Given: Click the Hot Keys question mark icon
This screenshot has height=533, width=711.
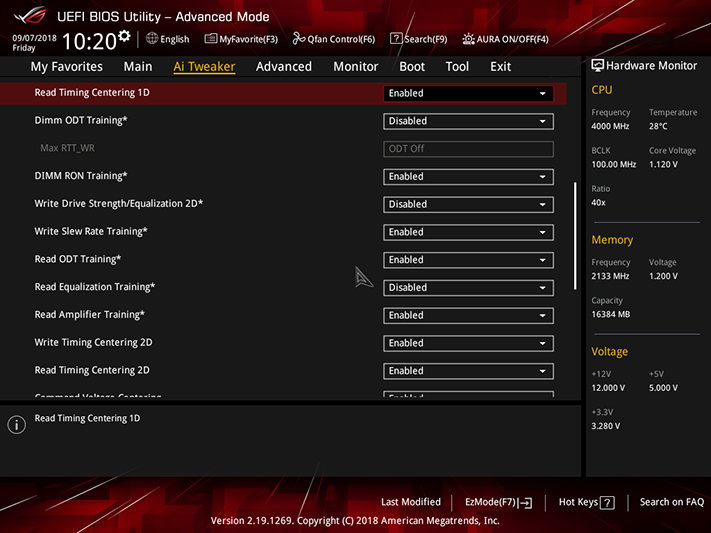Looking at the screenshot, I should point(607,503).
